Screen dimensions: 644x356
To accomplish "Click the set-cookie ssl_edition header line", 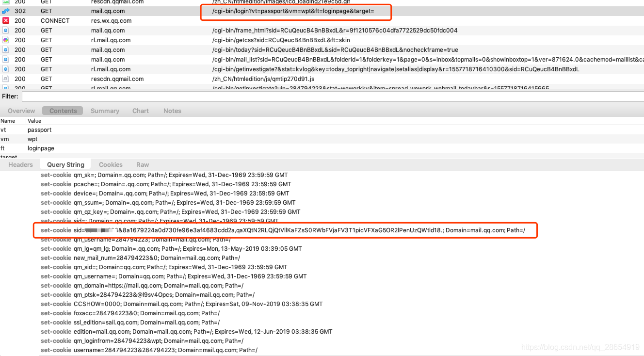I will pos(130,323).
